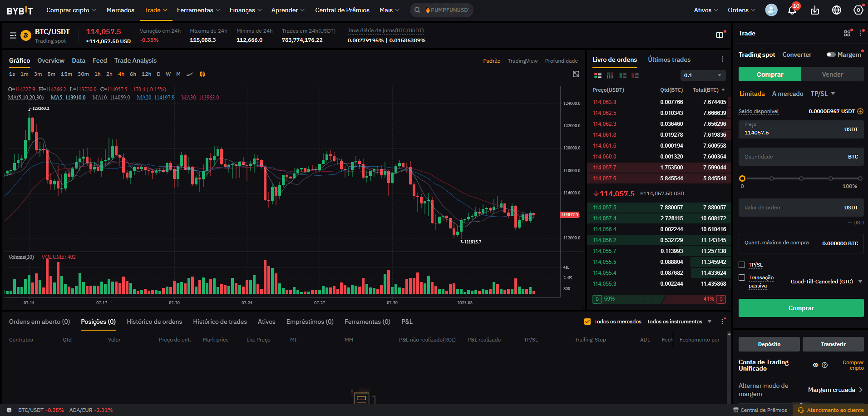
Task: Click the order amount slider start handle
Action: pos(742,178)
